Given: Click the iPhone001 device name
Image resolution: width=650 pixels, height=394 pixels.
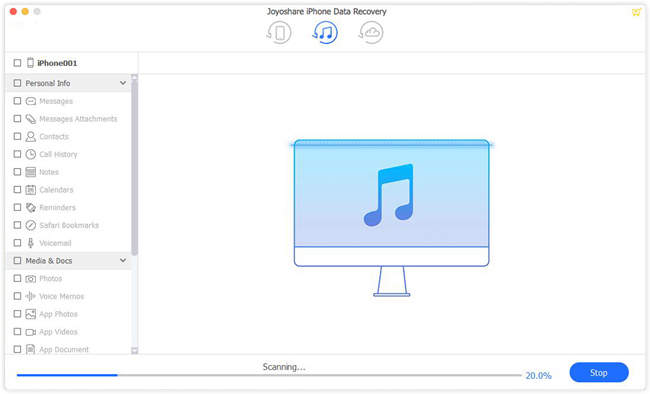Looking at the screenshot, I should click(57, 63).
